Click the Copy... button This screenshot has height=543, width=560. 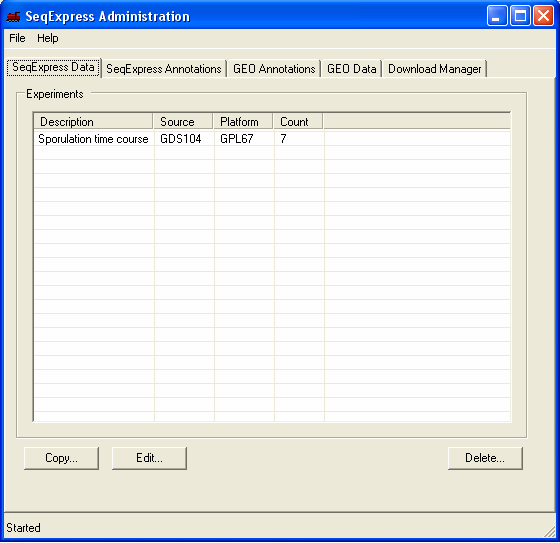click(61, 458)
